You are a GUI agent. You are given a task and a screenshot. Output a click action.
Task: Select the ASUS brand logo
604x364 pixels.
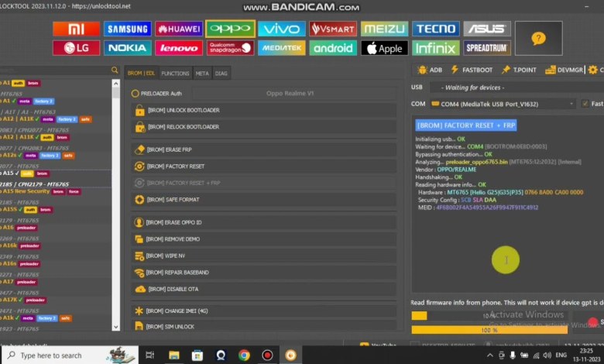pos(487,29)
